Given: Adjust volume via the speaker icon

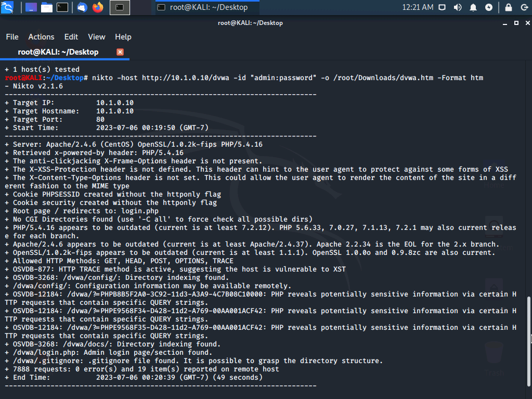Looking at the screenshot, I should (x=458, y=7).
